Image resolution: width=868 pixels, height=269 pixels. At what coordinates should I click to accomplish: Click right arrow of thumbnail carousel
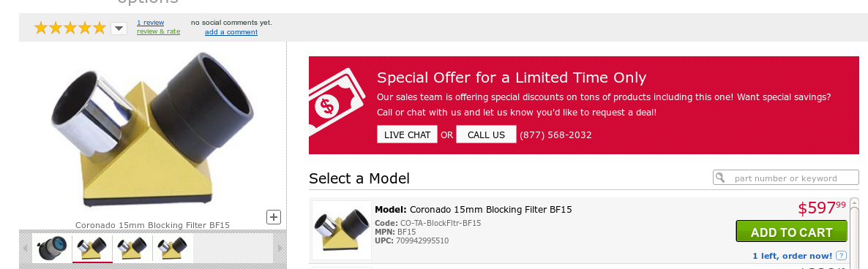[x=280, y=248]
